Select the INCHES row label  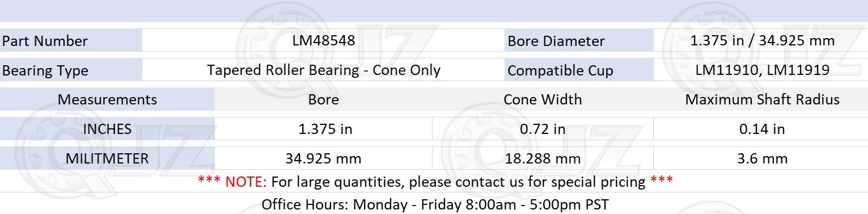pyautogui.click(x=107, y=129)
